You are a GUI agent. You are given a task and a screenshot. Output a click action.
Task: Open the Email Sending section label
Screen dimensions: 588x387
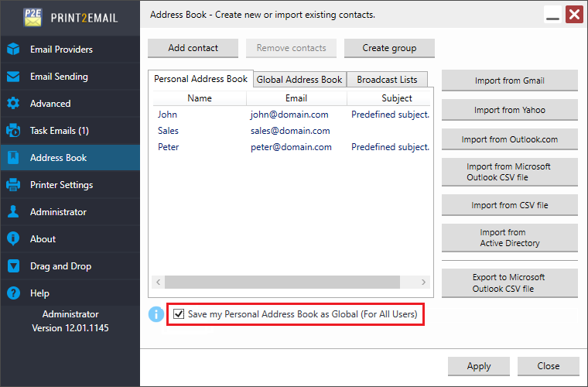pyautogui.click(x=60, y=77)
